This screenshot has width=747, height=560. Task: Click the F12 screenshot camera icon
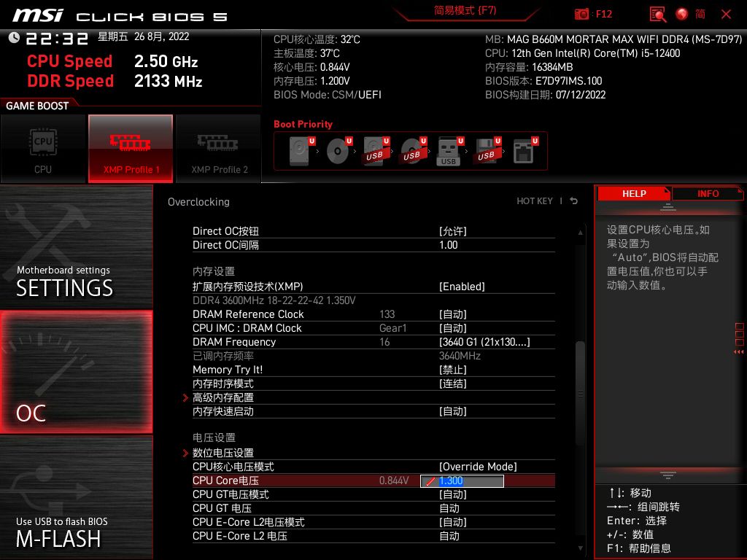[x=581, y=14]
